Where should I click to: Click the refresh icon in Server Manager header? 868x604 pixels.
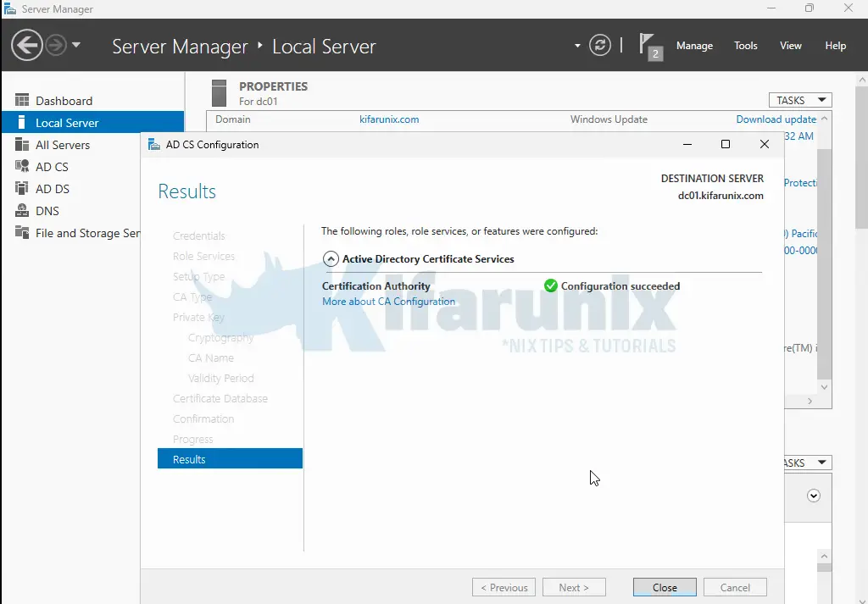[x=599, y=45]
